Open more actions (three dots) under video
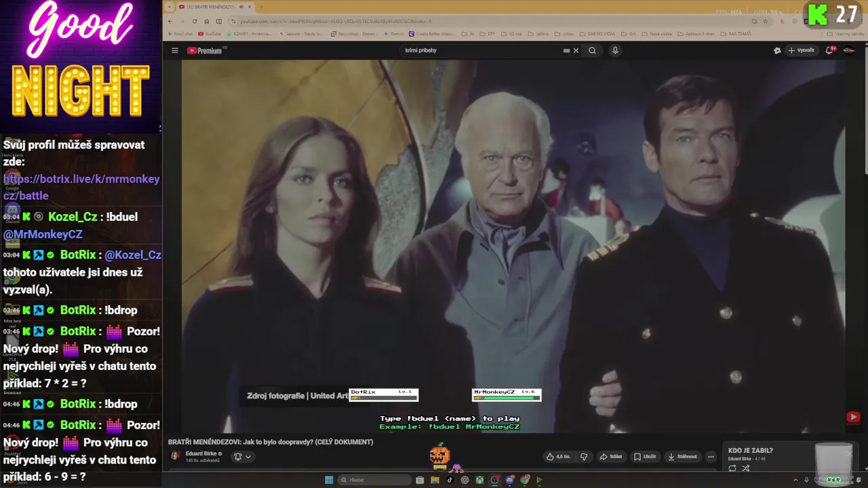This screenshot has width=868, height=488. [x=711, y=456]
